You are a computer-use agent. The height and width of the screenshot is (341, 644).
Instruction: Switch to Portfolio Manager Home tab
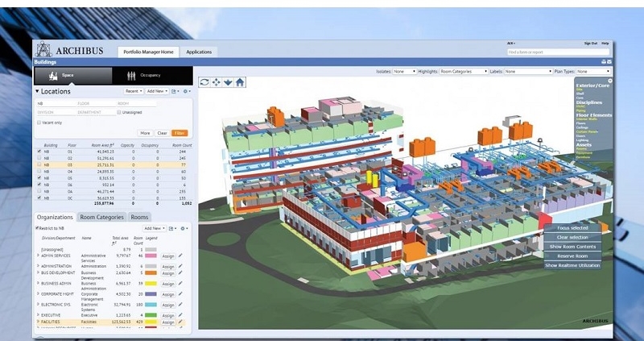point(148,52)
